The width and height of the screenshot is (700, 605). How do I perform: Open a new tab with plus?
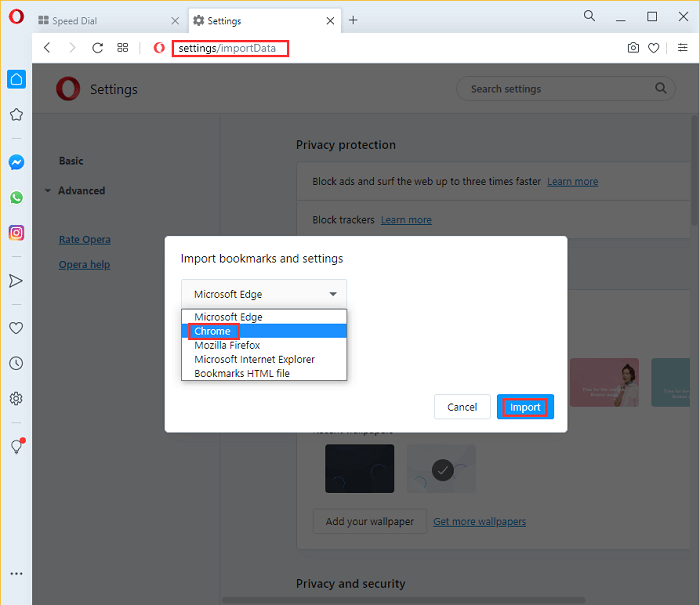tap(353, 20)
